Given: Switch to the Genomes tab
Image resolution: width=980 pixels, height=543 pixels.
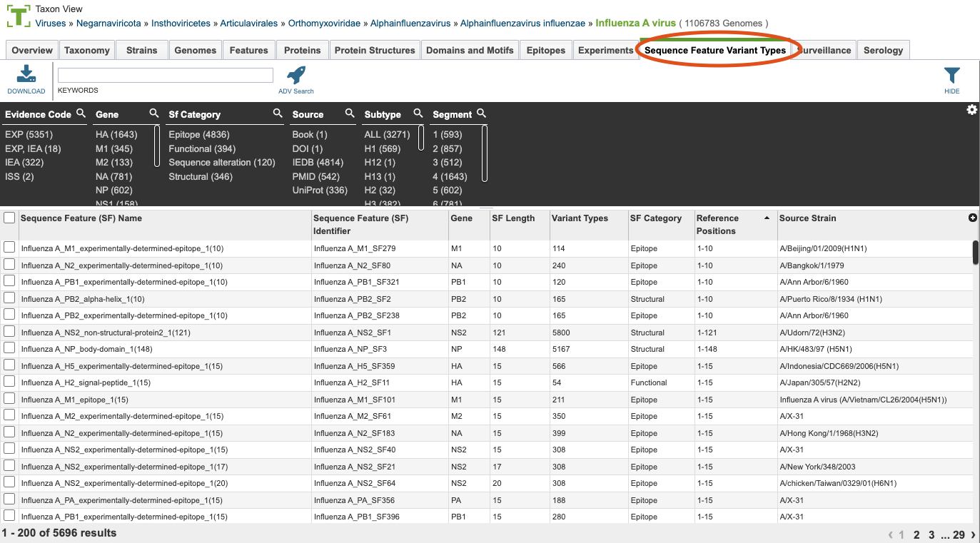Looking at the screenshot, I should (x=196, y=50).
